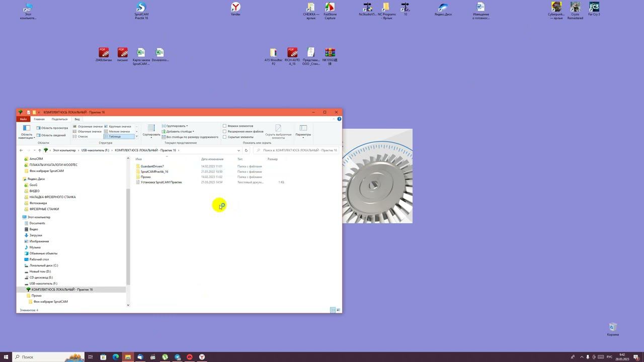The image size is (644, 362).
Task: Select GuardantDrivers7 folder
Action: [x=152, y=166]
